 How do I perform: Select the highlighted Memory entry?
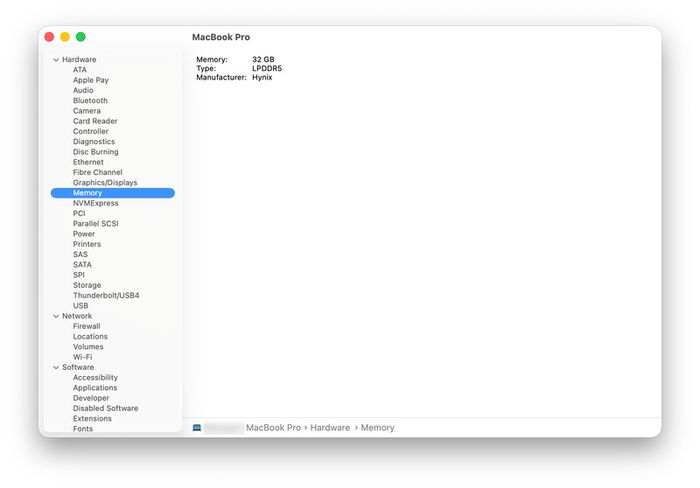pos(112,193)
